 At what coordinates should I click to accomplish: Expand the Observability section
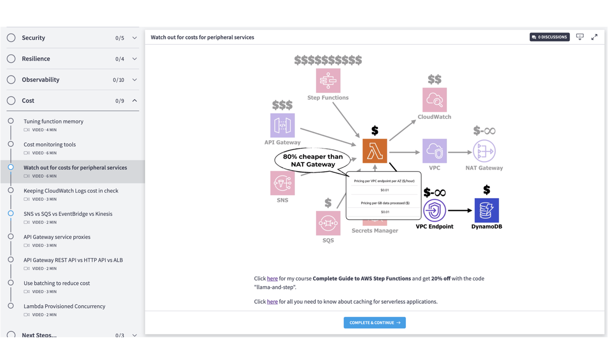pyautogui.click(x=135, y=79)
